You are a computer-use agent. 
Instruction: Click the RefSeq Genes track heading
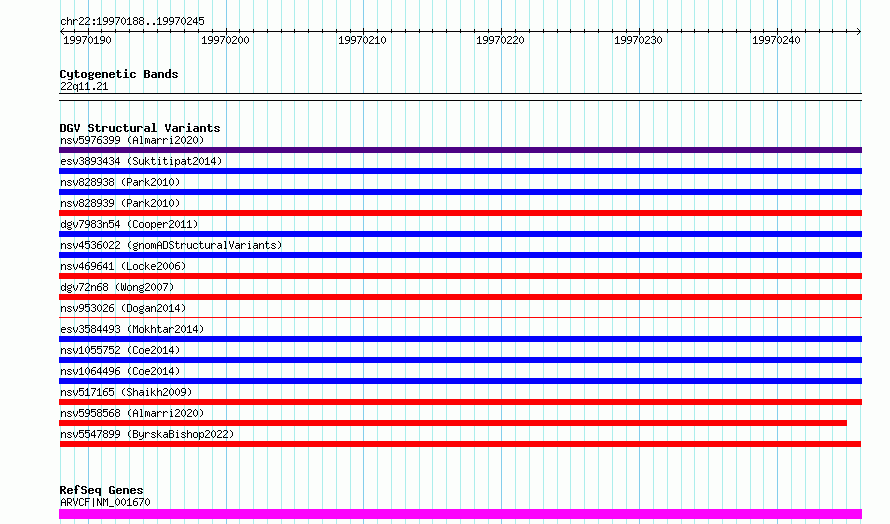[x=102, y=490]
